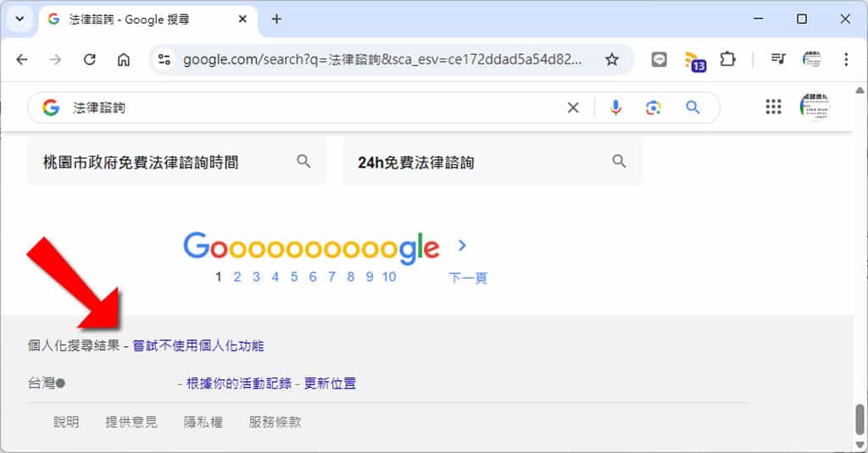Open the LINE extension icon
This screenshot has width=868, height=453.
click(659, 59)
